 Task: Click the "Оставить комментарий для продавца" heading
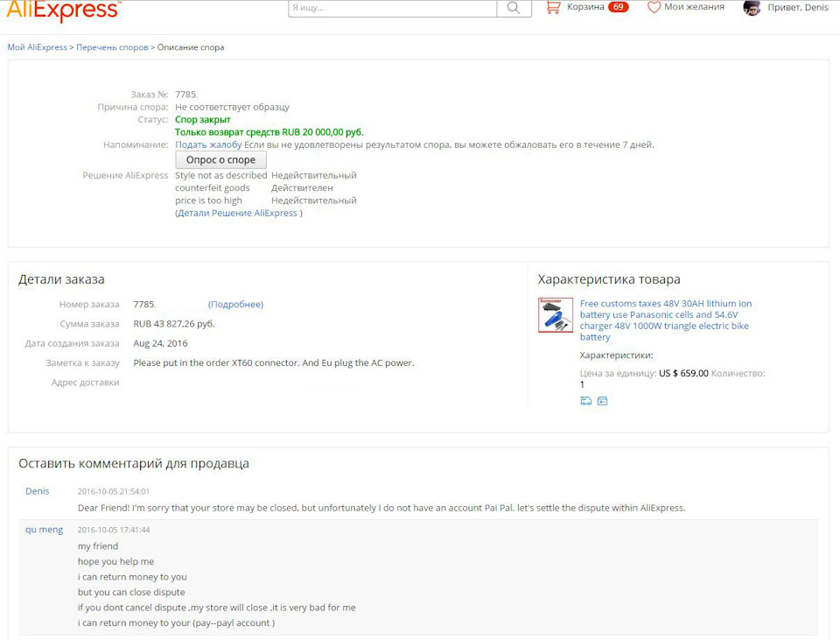(134, 464)
